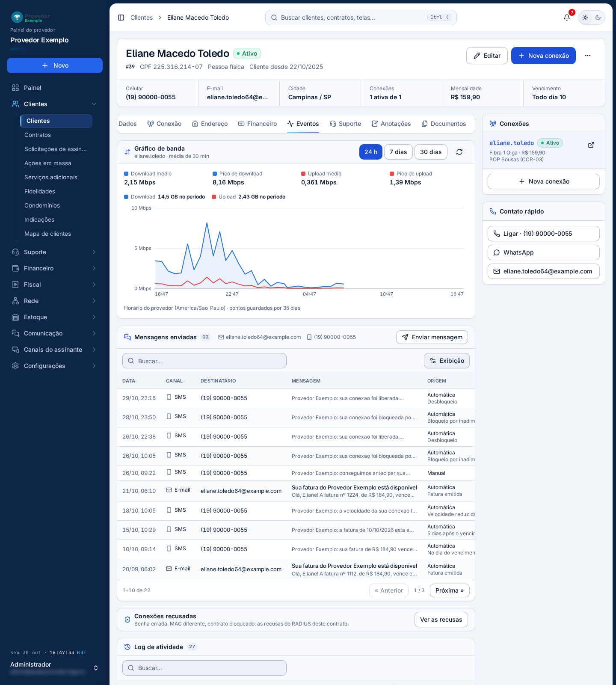Expand Suporte sidebar section
The height and width of the screenshot is (685, 616).
click(x=55, y=252)
